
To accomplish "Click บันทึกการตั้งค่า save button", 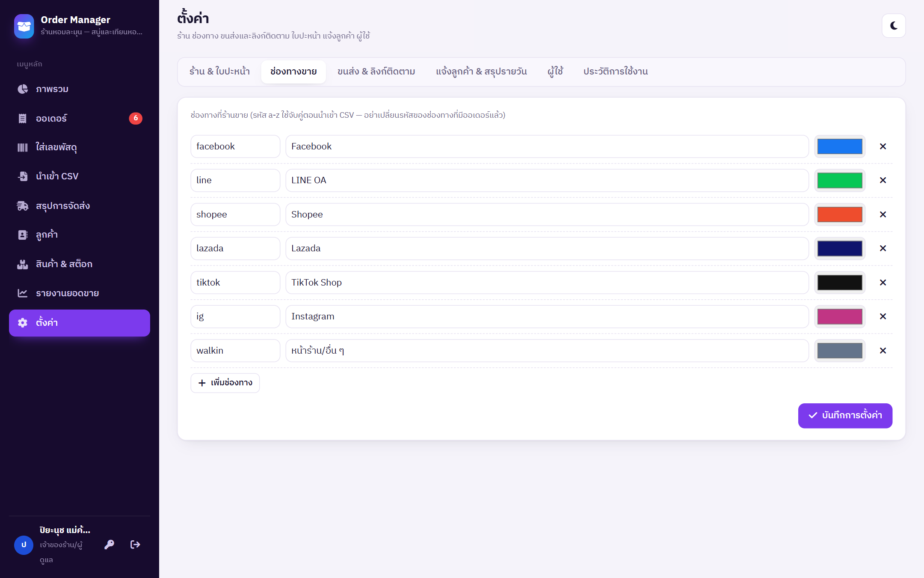I will coord(845,415).
